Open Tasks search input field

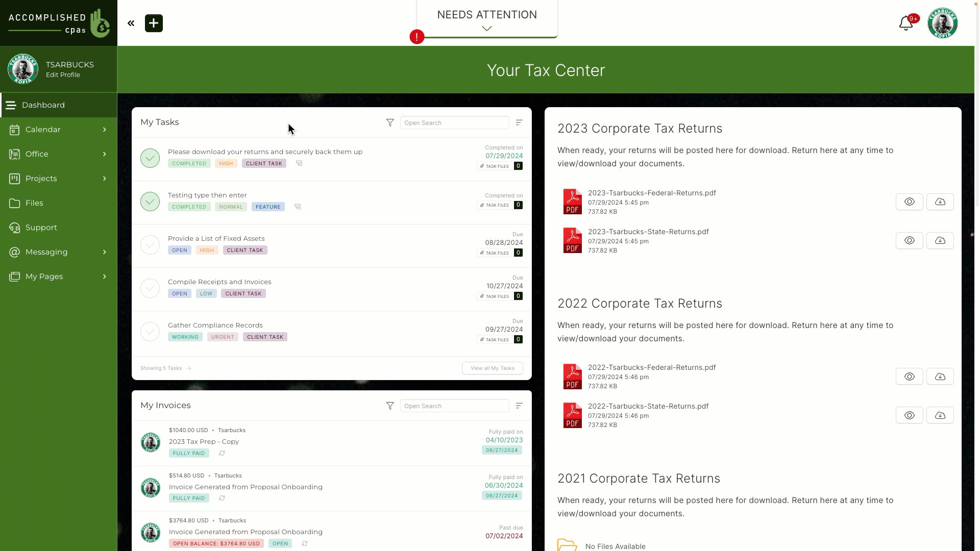pyautogui.click(x=455, y=122)
